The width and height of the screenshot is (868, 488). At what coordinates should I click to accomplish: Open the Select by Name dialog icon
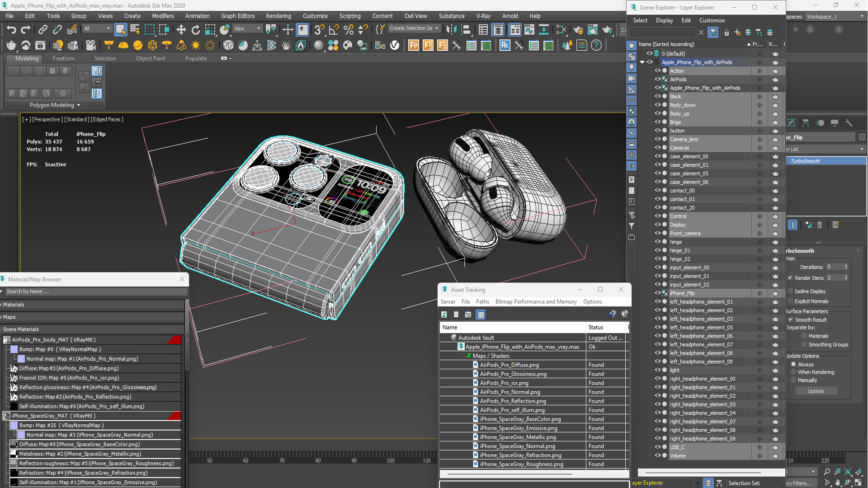point(135,30)
